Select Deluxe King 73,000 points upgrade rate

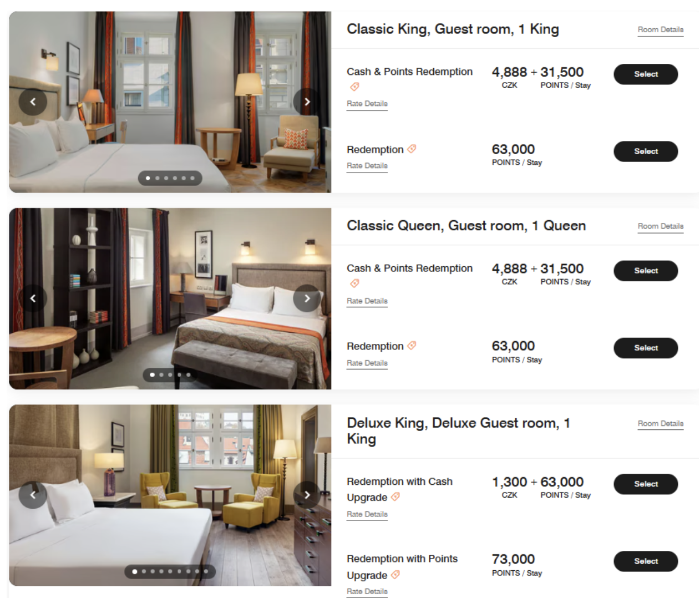tap(646, 561)
